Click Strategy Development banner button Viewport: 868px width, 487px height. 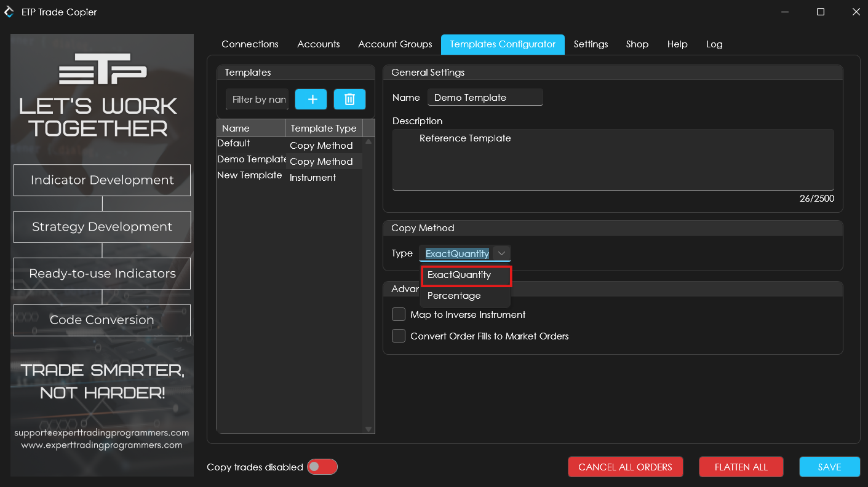pyautogui.click(x=102, y=227)
